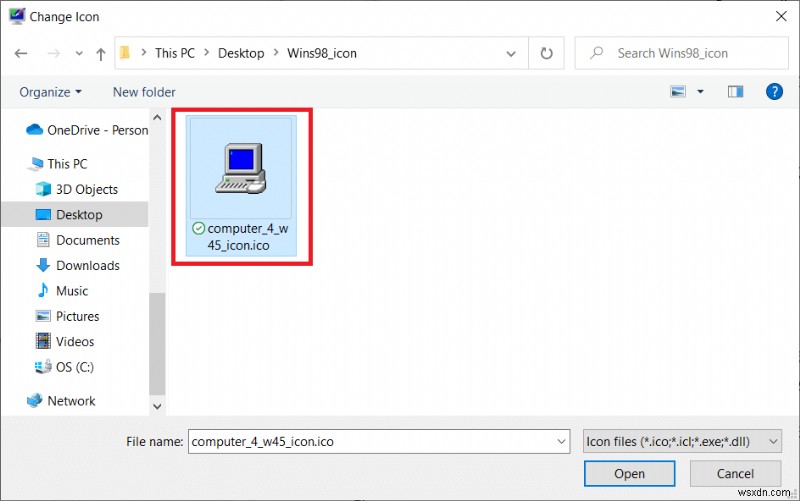The height and width of the screenshot is (501, 800).
Task: Click the OS (C:) drive icon
Action: [x=43, y=366]
